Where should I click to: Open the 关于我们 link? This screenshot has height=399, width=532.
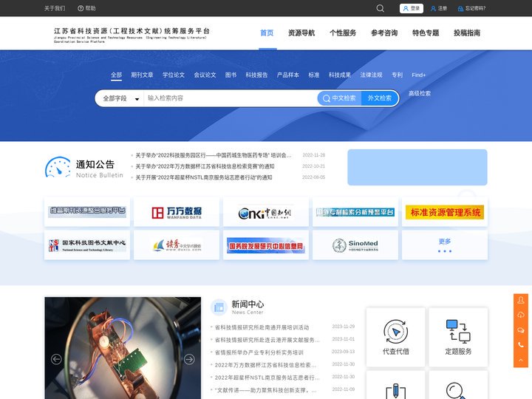[x=55, y=8]
